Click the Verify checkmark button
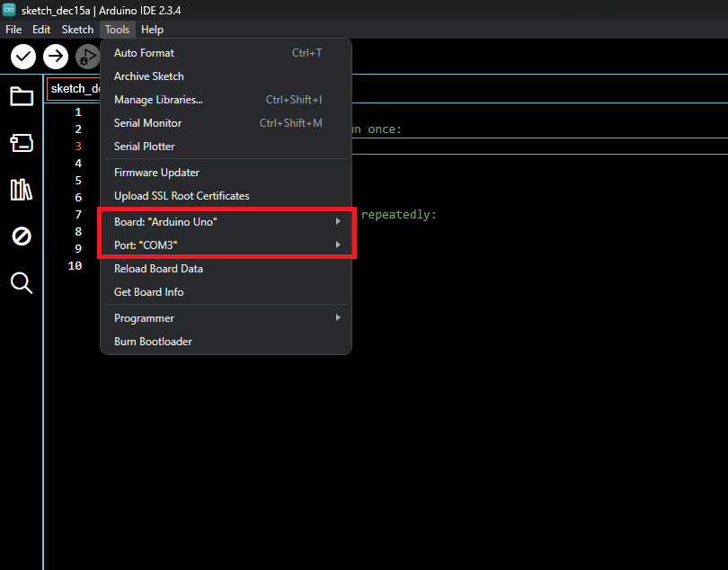Screen dimensions: 728x570 23,57
